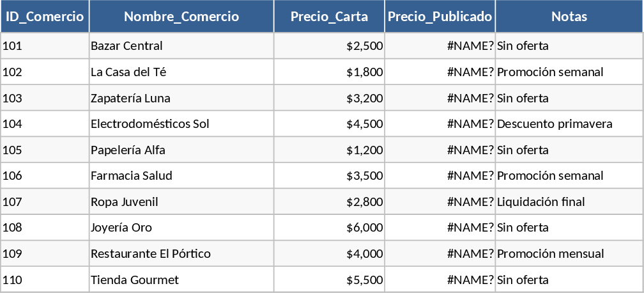
Task: Click the Promoción mensual note cell
Action: coord(569,254)
